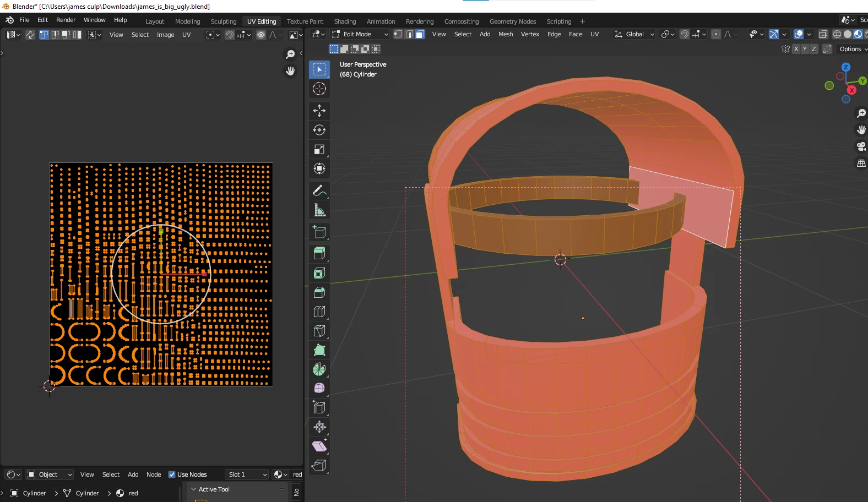Select the Measure tool

pos(319,210)
